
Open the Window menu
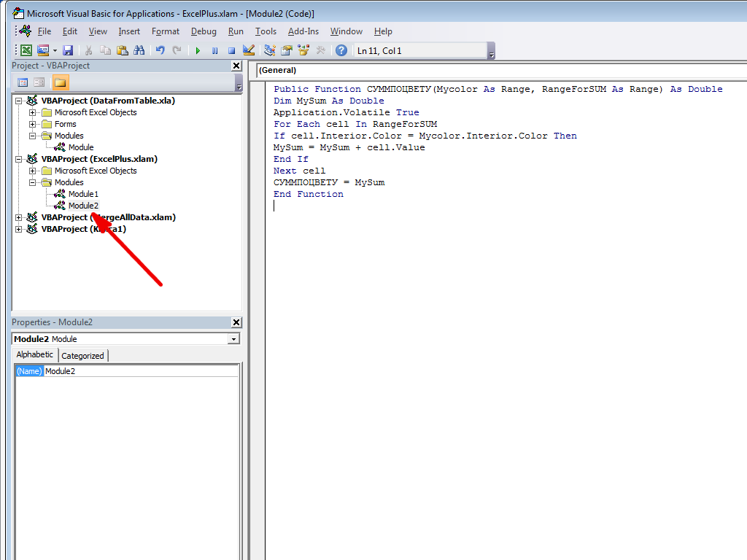347,31
